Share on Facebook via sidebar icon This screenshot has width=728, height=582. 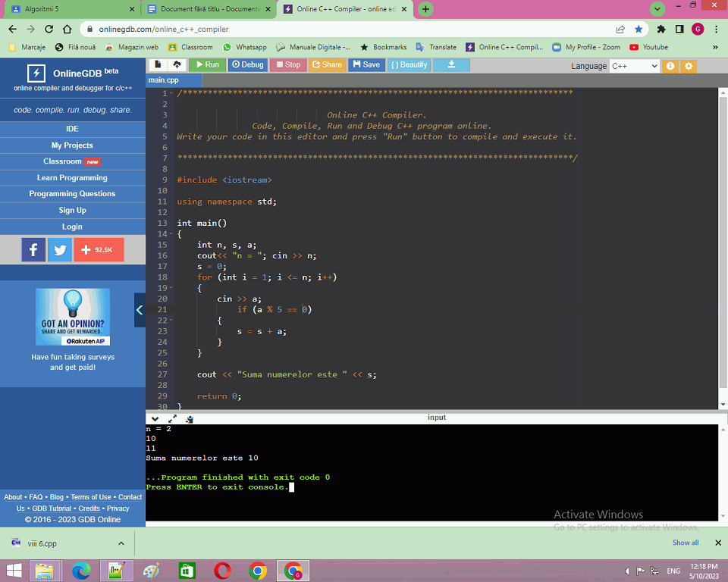[33, 249]
